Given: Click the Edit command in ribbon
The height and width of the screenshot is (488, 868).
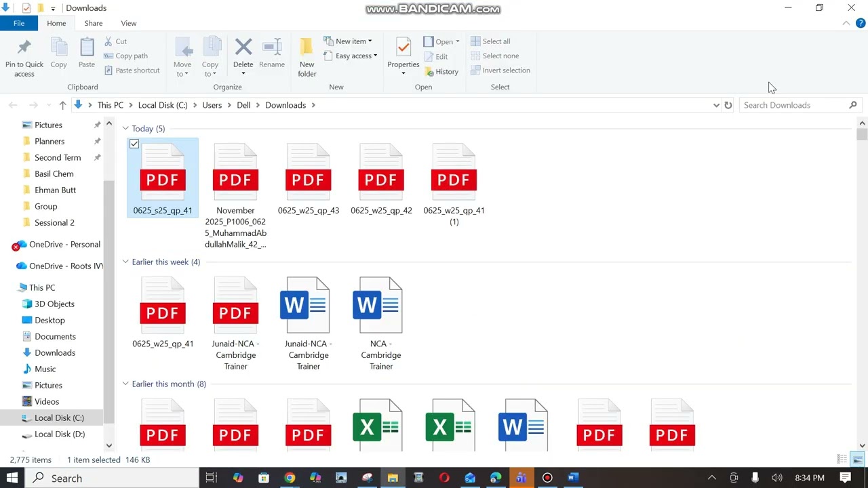Looking at the screenshot, I should click(x=436, y=57).
